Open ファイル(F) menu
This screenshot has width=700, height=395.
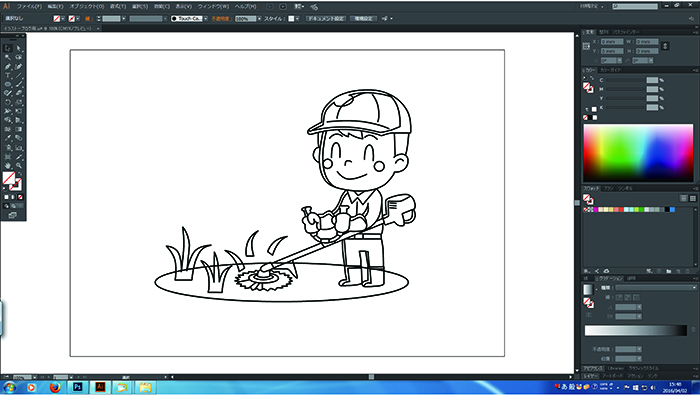pyautogui.click(x=29, y=7)
